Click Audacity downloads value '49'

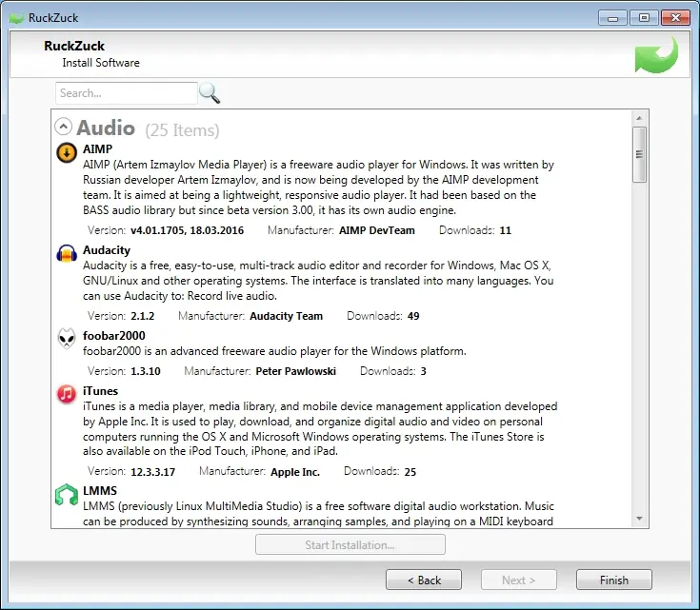coord(413,316)
